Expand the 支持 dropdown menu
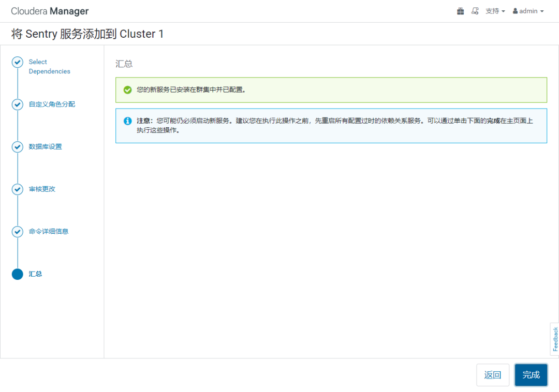 tap(495, 11)
